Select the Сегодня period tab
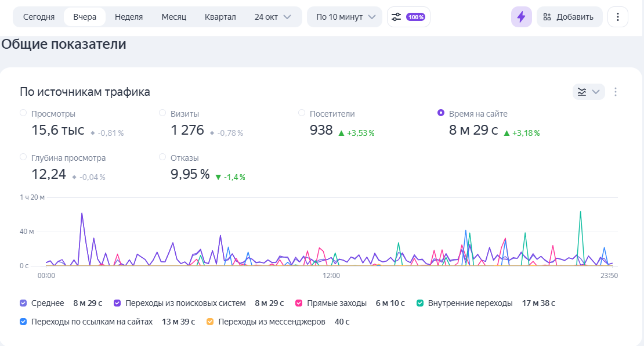The width and height of the screenshot is (644, 346). click(x=39, y=17)
